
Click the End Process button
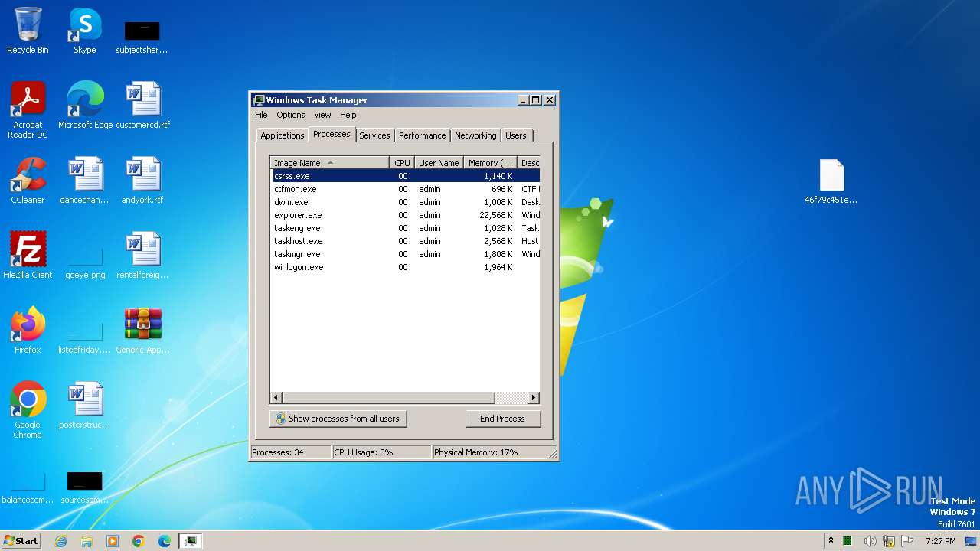pyautogui.click(x=503, y=419)
